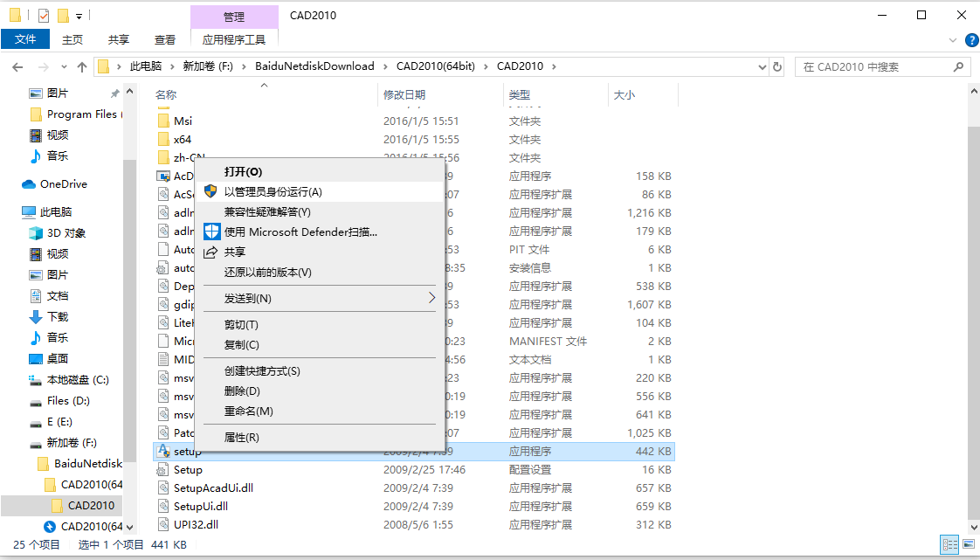This screenshot has height=560, width=980.
Task: Switch to the 共享 ribbon tab
Action: pyautogui.click(x=118, y=39)
